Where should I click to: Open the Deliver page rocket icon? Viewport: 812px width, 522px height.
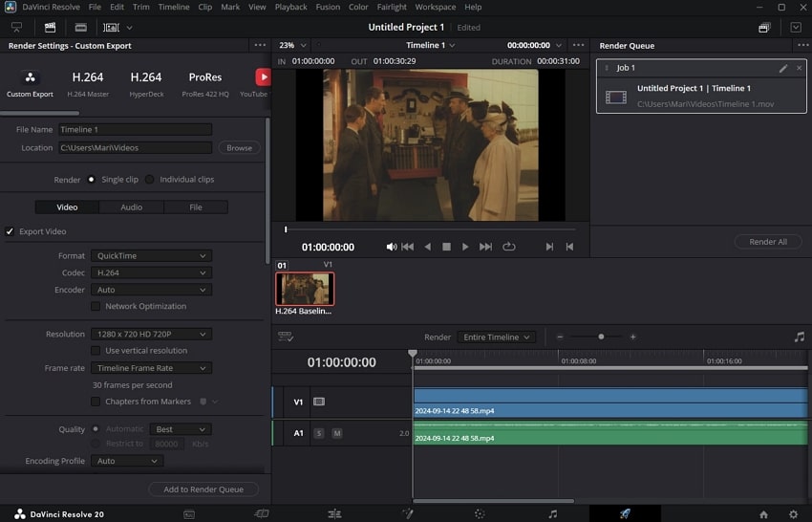tap(625, 513)
